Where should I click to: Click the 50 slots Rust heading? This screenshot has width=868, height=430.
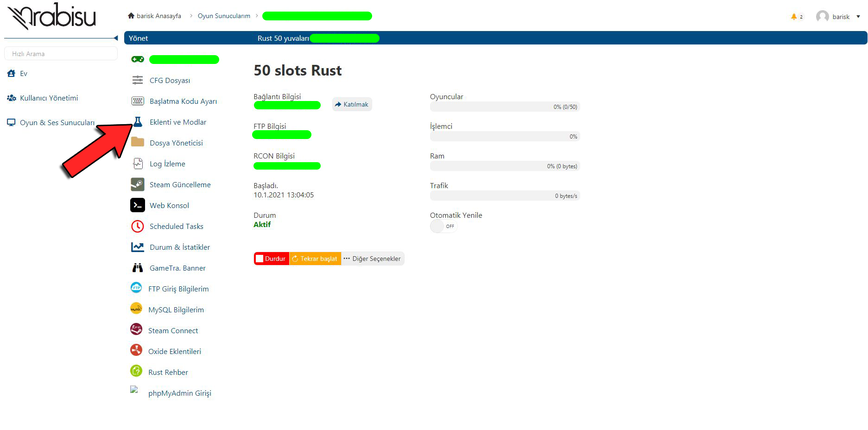pos(298,70)
